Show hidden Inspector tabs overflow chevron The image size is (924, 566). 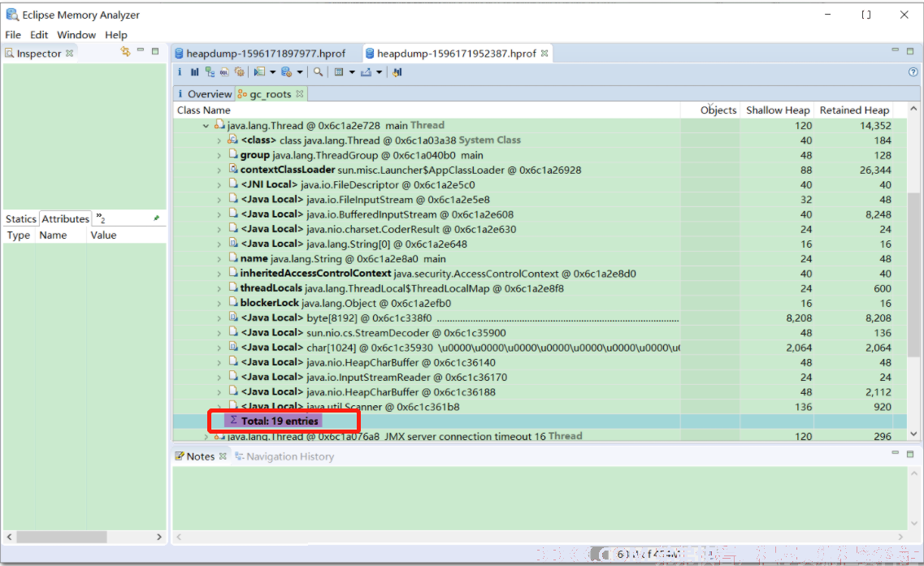coord(101,218)
